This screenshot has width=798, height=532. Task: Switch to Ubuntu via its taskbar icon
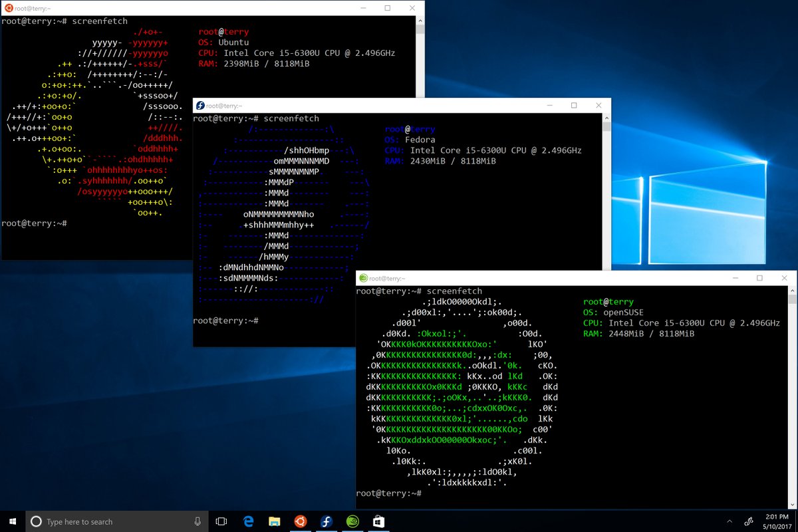(x=301, y=521)
